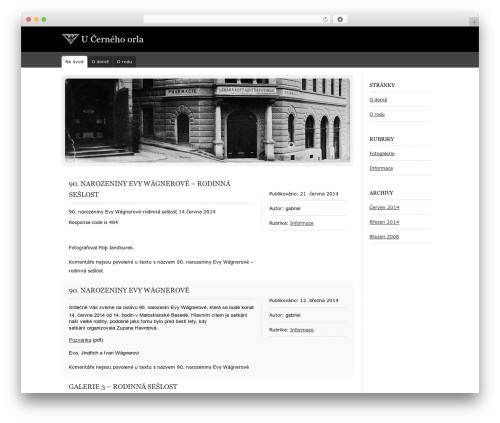This screenshot has width=500, height=423.
Task: Open the U Černého orla site title
Action: pyautogui.click(x=112, y=39)
